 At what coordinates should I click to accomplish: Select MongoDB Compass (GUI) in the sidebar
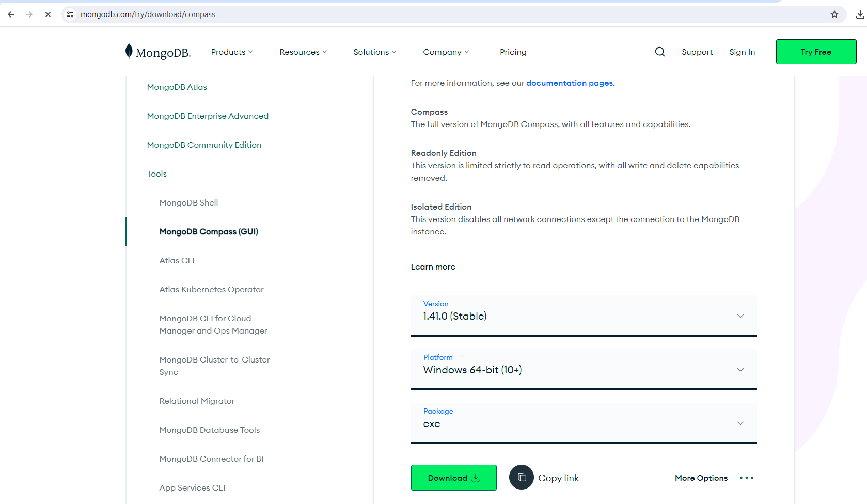point(209,231)
